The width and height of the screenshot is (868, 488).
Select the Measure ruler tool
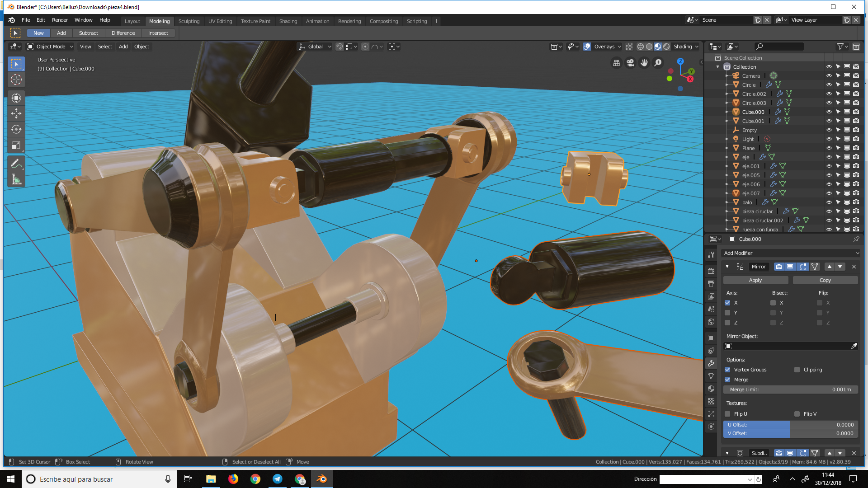click(x=16, y=180)
